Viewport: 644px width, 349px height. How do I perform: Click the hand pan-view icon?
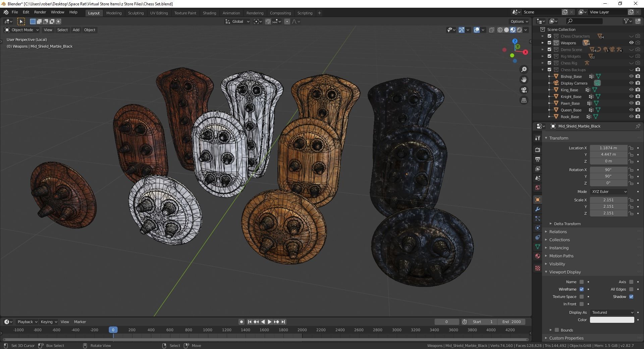click(x=524, y=80)
